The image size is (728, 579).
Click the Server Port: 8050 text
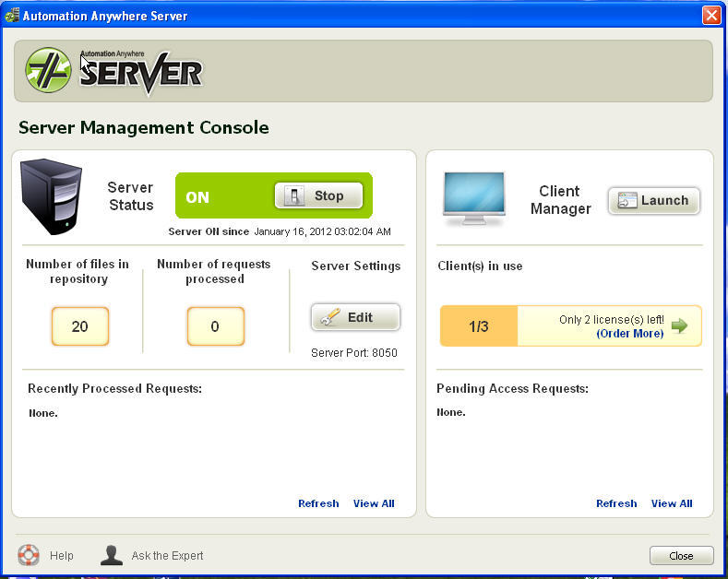pyautogui.click(x=354, y=352)
